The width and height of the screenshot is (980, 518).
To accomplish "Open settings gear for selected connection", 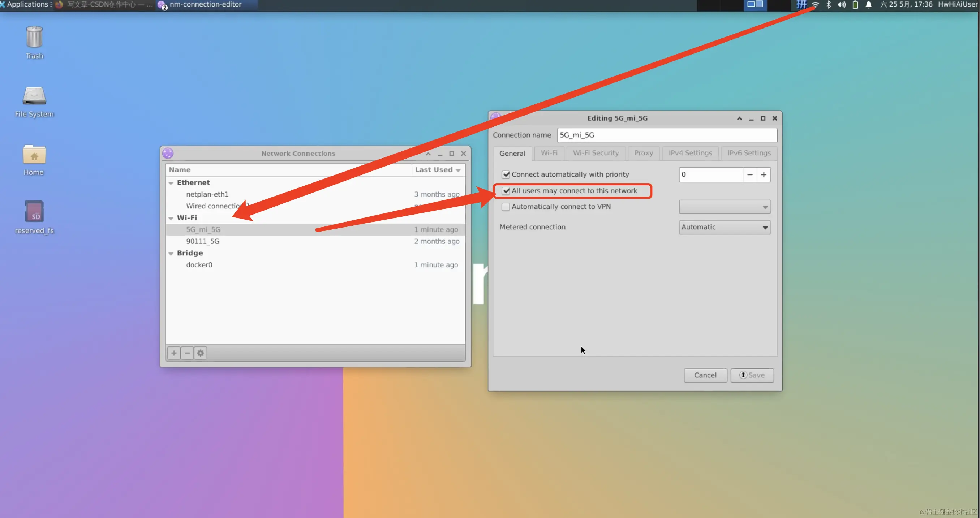I will click(x=201, y=353).
